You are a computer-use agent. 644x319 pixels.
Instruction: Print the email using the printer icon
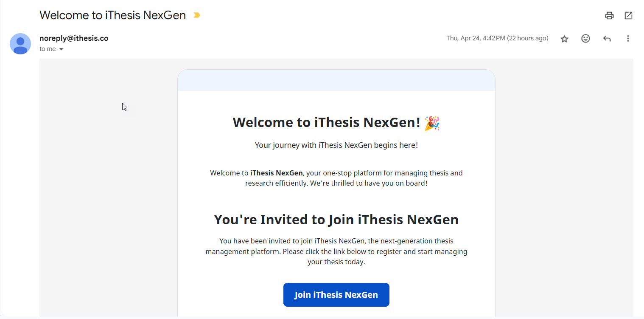(609, 16)
